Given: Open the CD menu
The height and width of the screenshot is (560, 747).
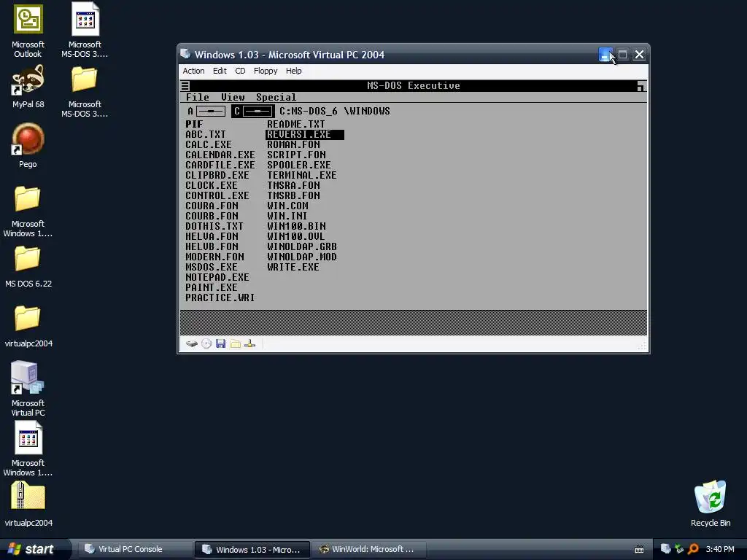Looking at the screenshot, I should click(240, 71).
